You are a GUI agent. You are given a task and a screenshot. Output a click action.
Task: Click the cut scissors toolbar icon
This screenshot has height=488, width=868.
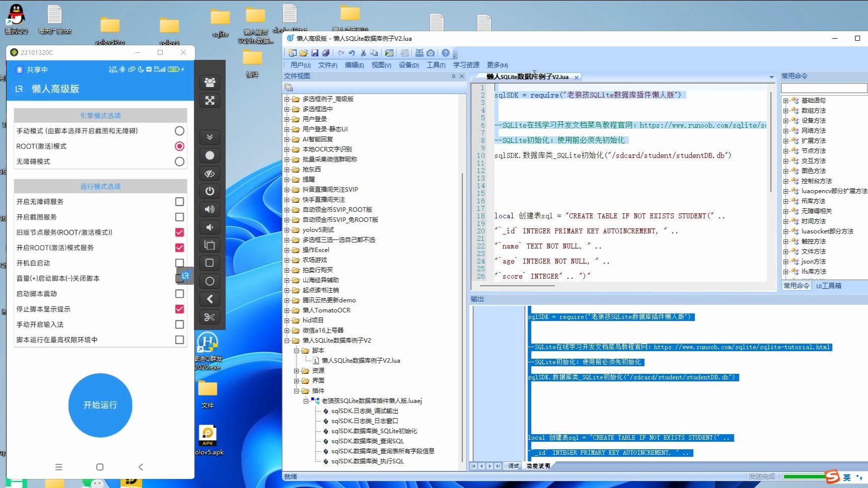tap(363, 53)
